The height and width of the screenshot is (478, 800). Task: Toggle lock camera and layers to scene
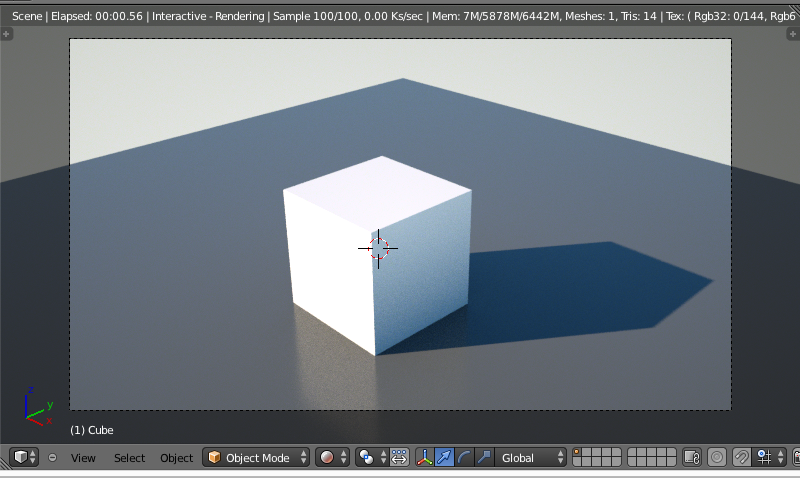pyautogui.click(x=692, y=457)
